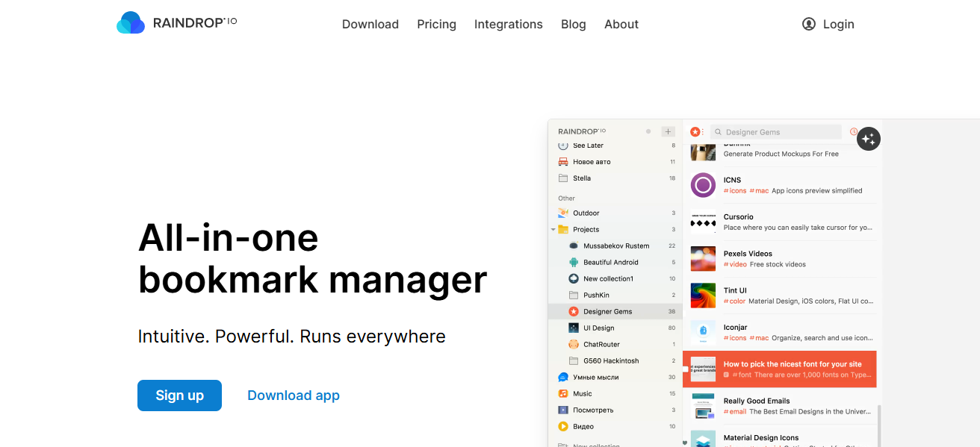Screen dimensions: 980x447
Task: Filter by #icons tag on ICNS
Action: (x=735, y=190)
